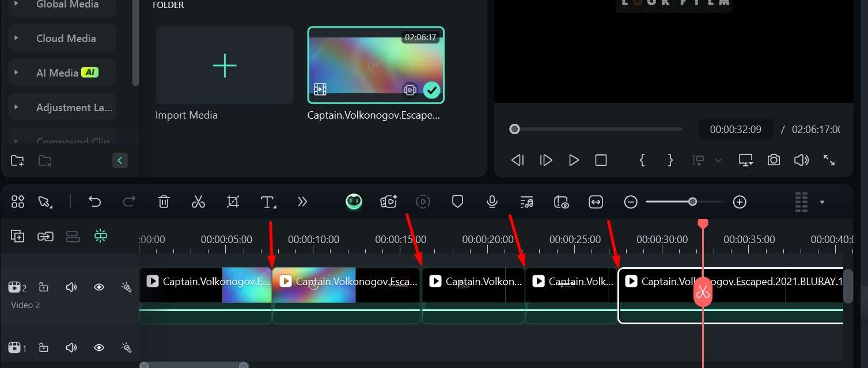The height and width of the screenshot is (368, 868).
Task: Delete the selected clip
Action: (164, 202)
